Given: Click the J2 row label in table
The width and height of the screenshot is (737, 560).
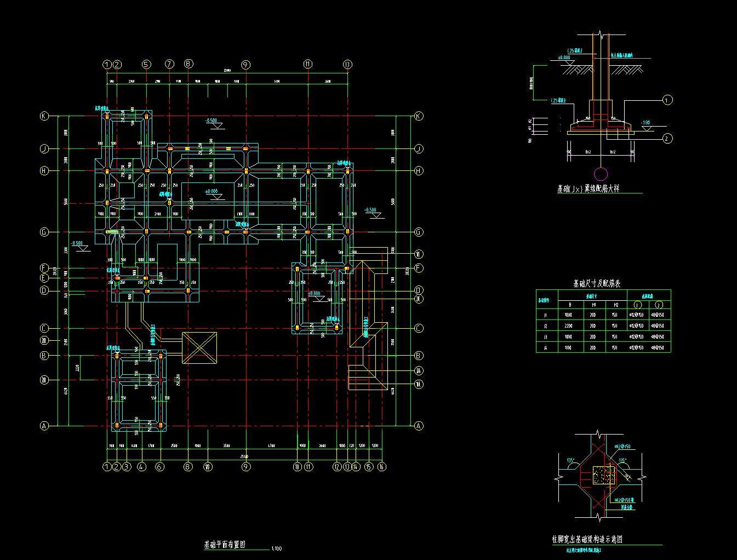Looking at the screenshot, I should pyautogui.click(x=545, y=326).
